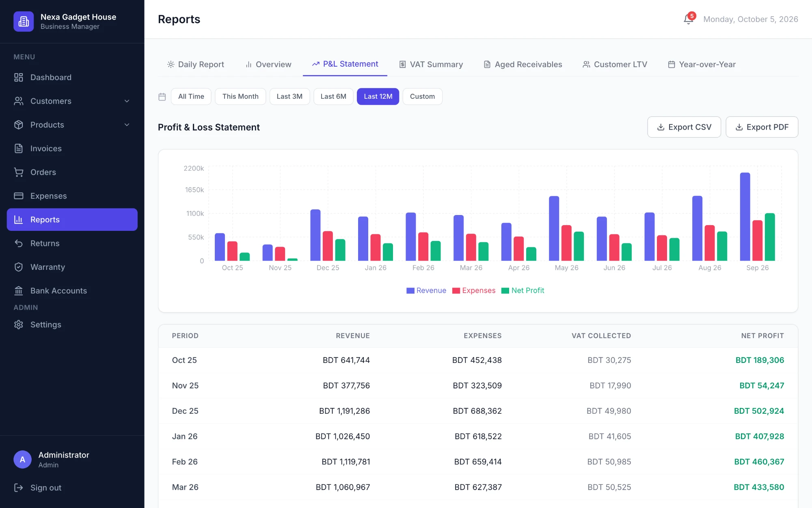
Task: Open notifications bell with 5 badge
Action: [689, 19]
